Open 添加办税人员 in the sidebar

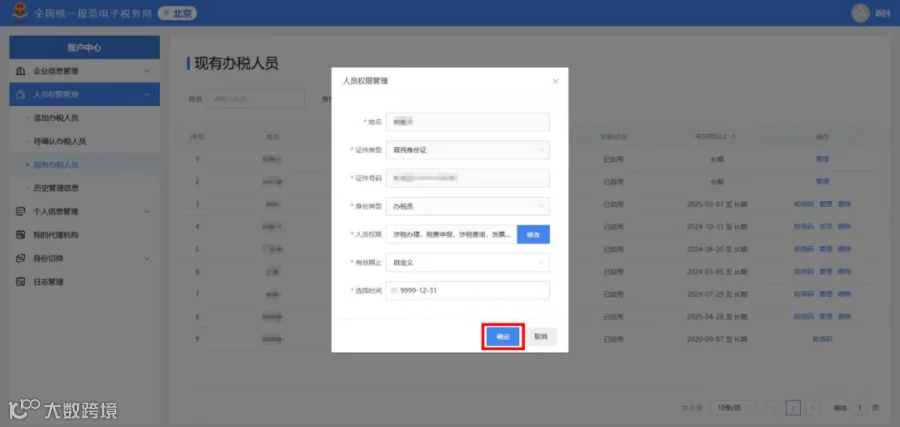[x=56, y=118]
